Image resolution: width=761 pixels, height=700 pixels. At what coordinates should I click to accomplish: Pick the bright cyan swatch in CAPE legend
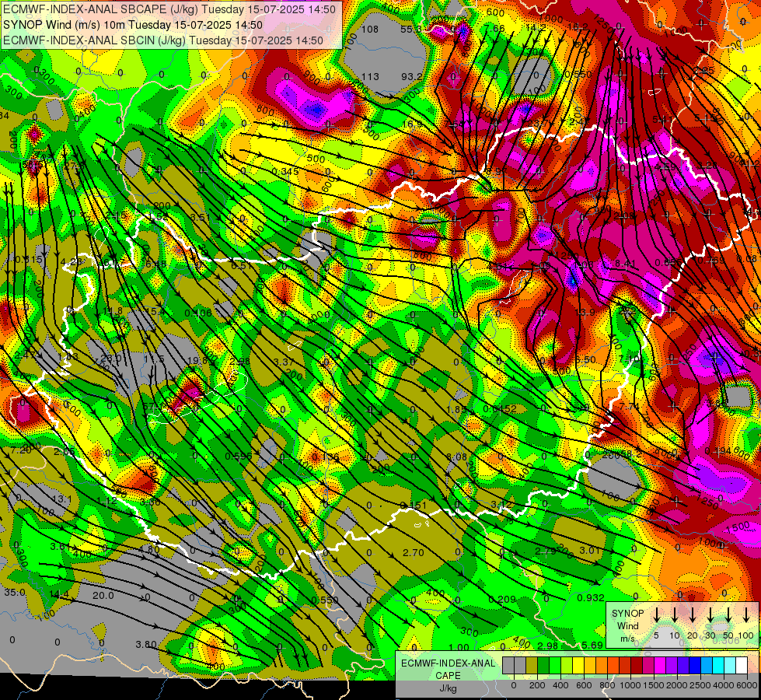[x=718, y=665]
